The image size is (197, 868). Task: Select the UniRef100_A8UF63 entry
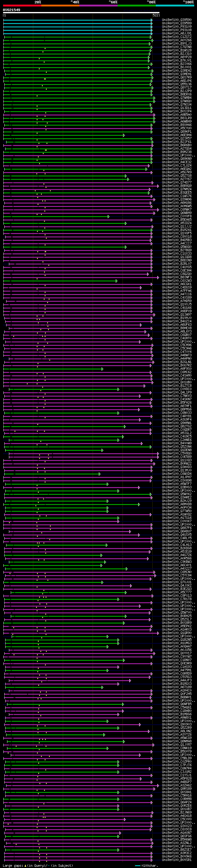point(177,325)
